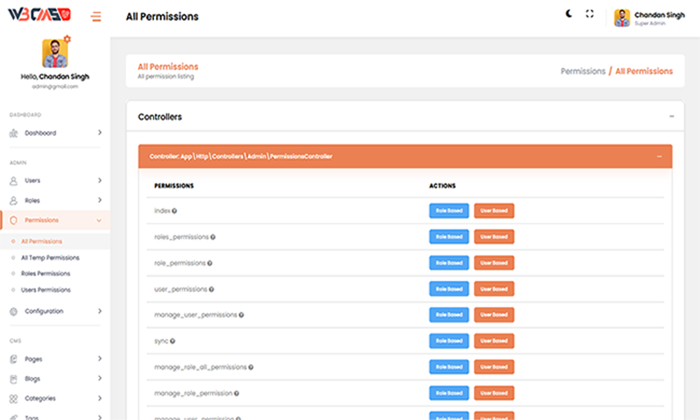Click the Users sidebar icon
The image size is (700, 420).
[14, 181]
